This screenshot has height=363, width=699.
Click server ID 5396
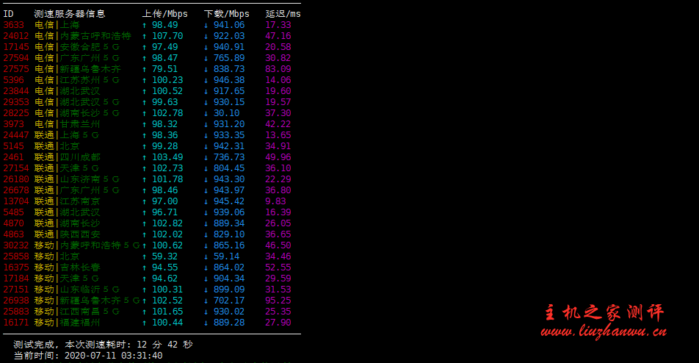coord(13,80)
